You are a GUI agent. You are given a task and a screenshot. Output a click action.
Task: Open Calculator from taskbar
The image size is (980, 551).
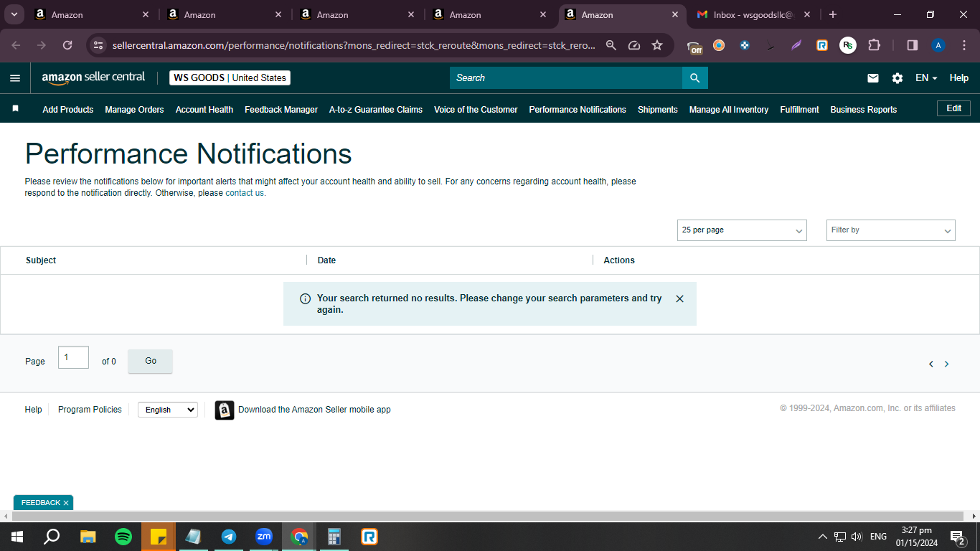(334, 537)
